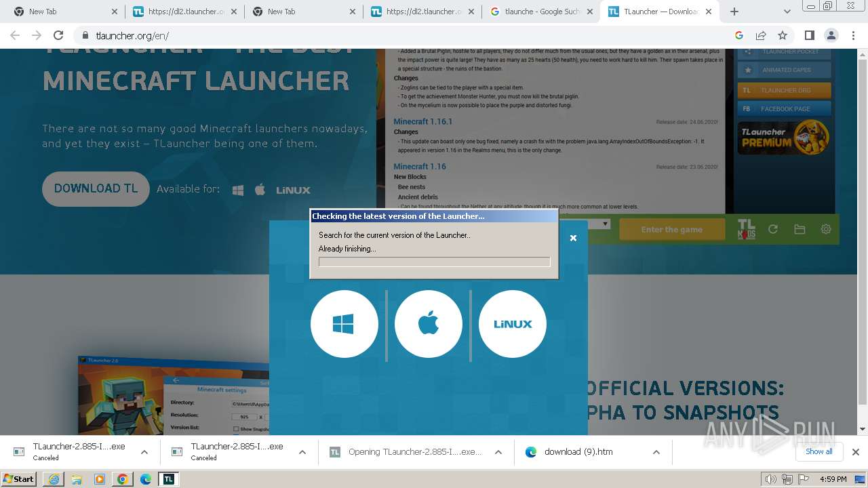Click the DOWNLOAD TL button
The height and width of the screenshot is (488, 868).
[96, 188]
